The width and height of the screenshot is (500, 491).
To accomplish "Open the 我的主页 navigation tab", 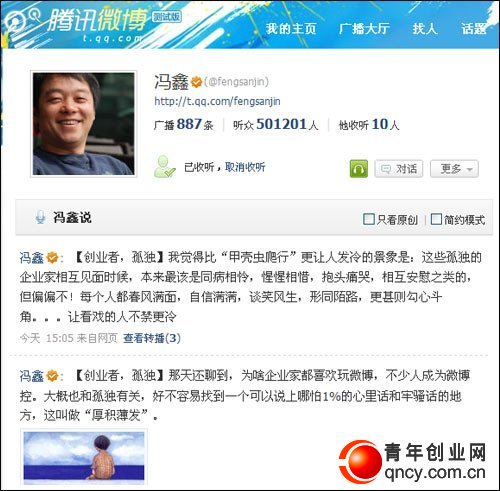I will pos(291,29).
